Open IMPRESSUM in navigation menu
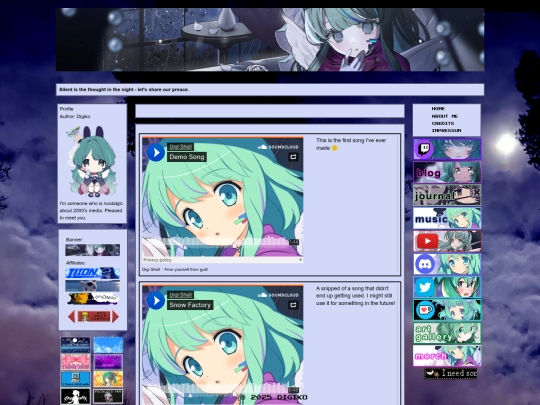The image size is (540, 405). [x=446, y=131]
